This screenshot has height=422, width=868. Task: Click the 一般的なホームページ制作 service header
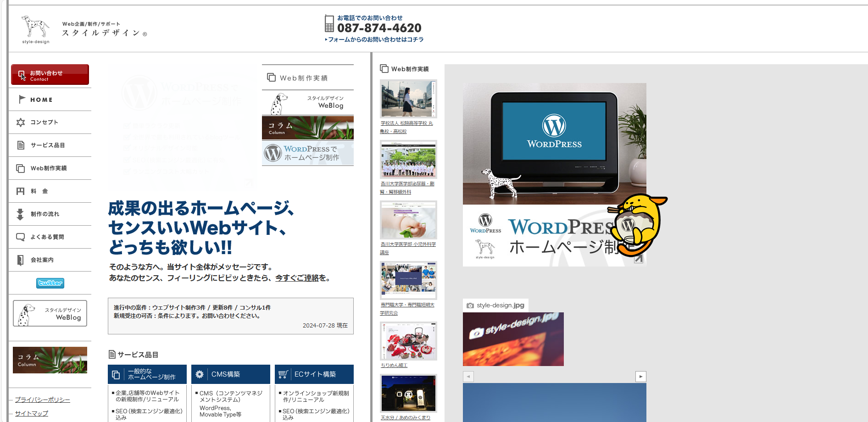tap(147, 374)
